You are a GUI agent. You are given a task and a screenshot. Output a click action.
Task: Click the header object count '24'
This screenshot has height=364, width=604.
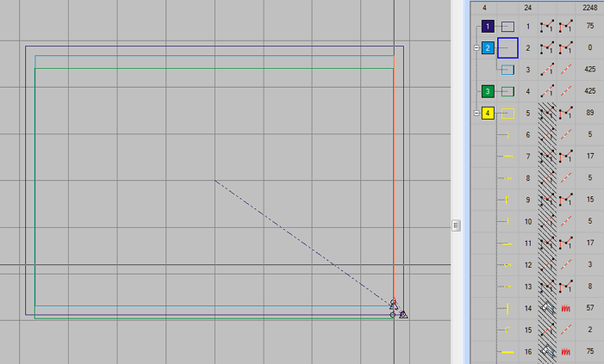pyautogui.click(x=528, y=7)
